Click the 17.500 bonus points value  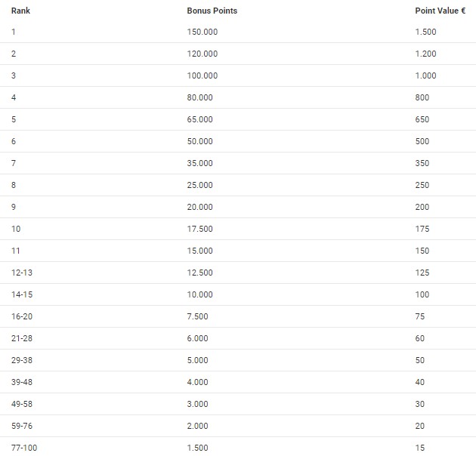tap(199, 229)
